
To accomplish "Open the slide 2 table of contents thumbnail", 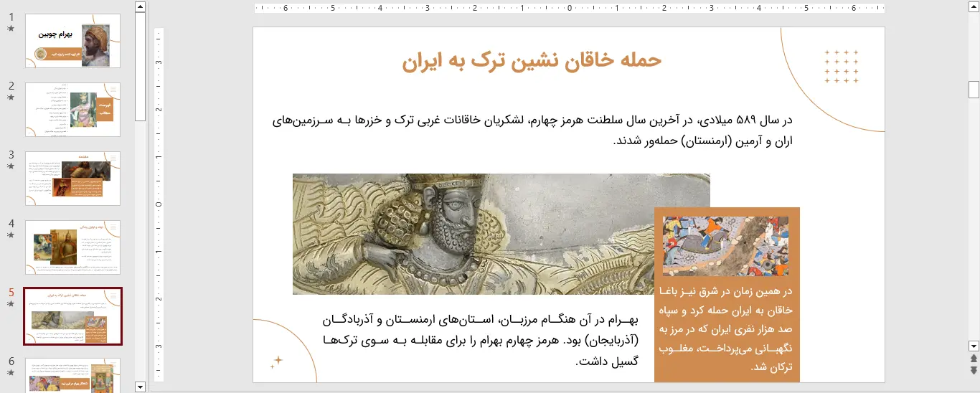I will pyautogui.click(x=72, y=110).
